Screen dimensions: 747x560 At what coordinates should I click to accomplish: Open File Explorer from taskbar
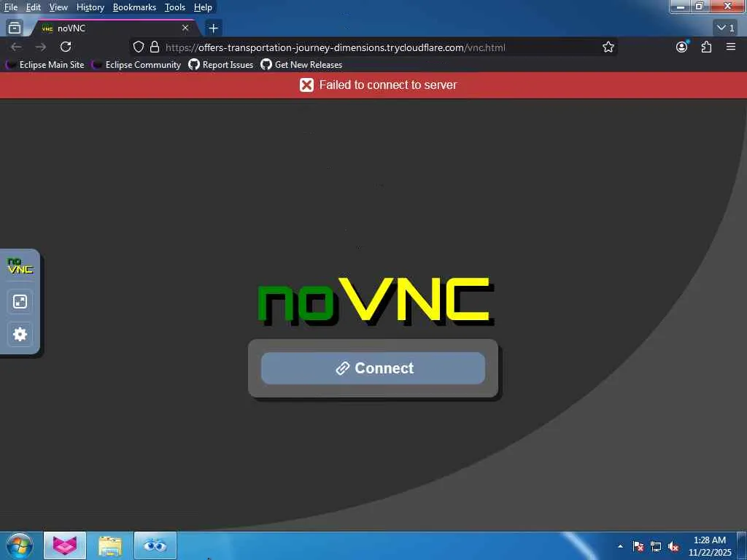click(110, 545)
